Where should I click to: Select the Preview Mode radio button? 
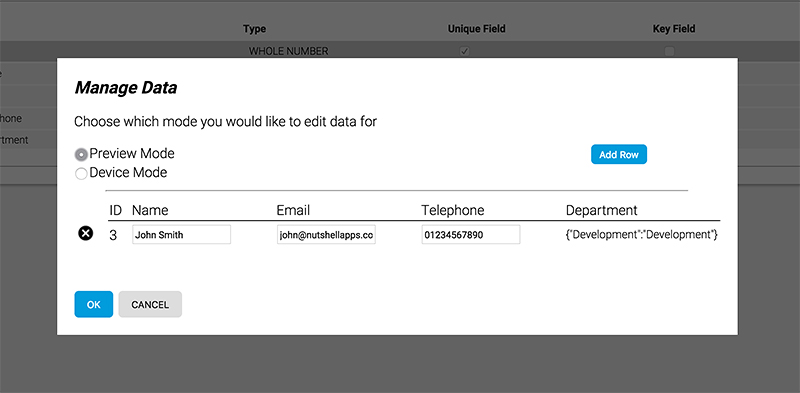(x=81, y=154)
